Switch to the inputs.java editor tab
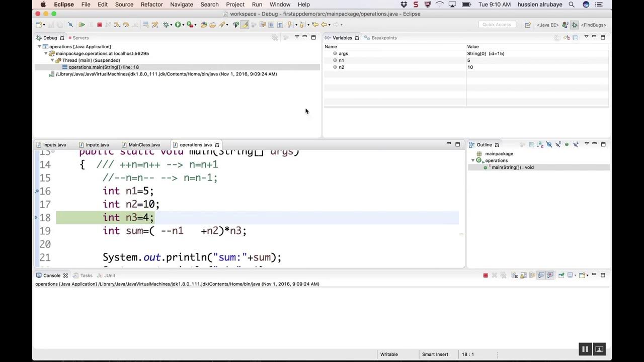The width and height of the screenshot is (644, 362). pos(54,145)
